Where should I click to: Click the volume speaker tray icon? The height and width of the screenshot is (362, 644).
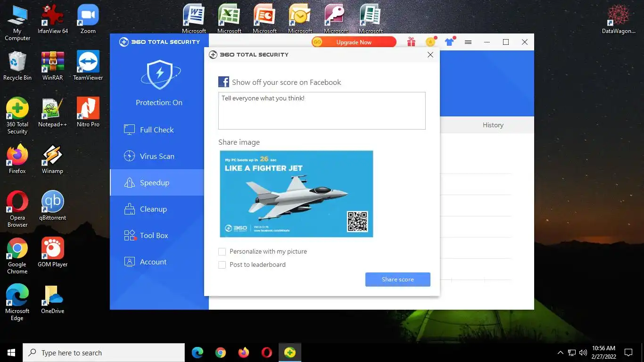pyautogui.click(x=583, y=353)
